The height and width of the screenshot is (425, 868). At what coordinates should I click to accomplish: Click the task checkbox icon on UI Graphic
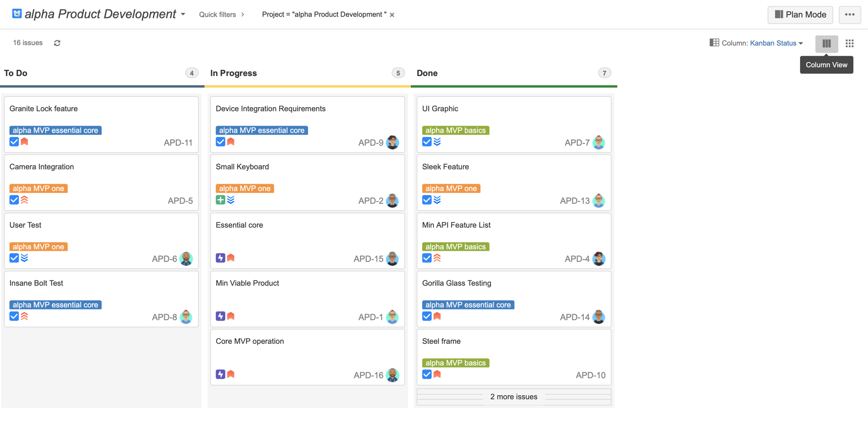(x=427, y=141)
